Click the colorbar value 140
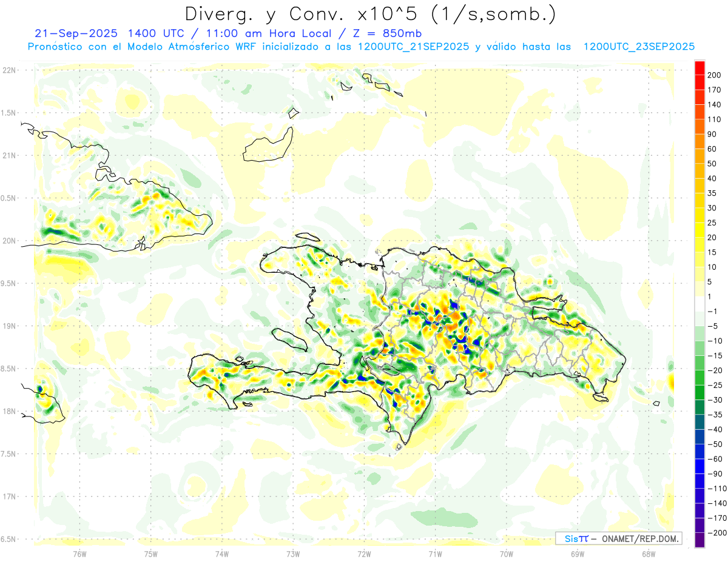728x562 pixels. (x=714, y=105)
